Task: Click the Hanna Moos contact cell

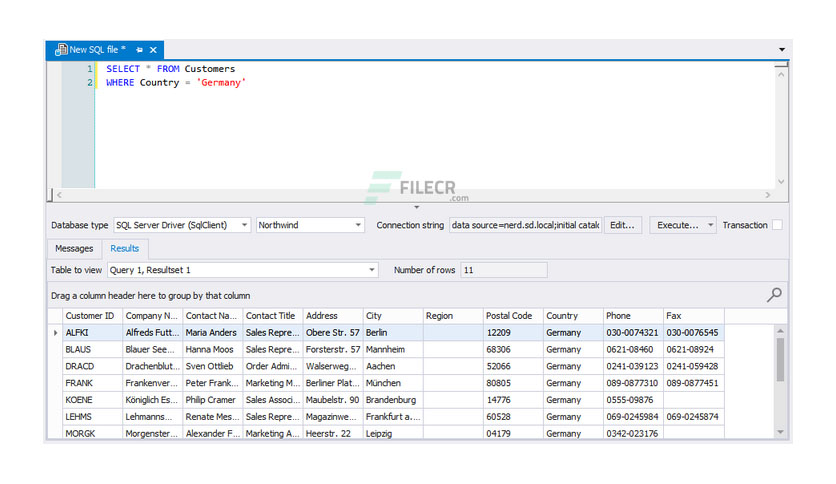Action: coord(213,350)
